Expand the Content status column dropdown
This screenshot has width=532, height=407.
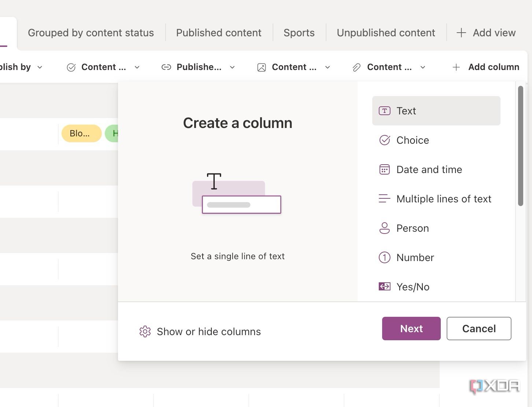pyautogui.click(x=137, y=67)
